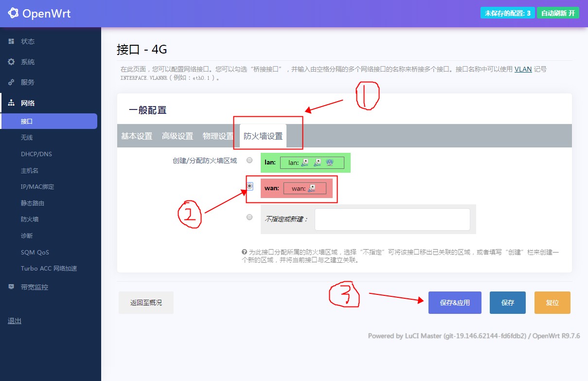This screenshot has width=588, height=381.
Task: Click the OpenWrt logo icon
Action: [x=14, y=13]
